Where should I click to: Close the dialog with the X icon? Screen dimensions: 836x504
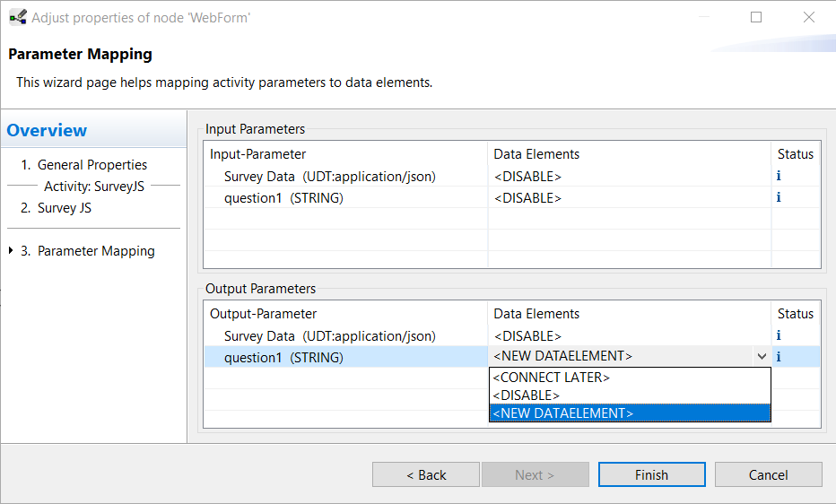[809, 18]
